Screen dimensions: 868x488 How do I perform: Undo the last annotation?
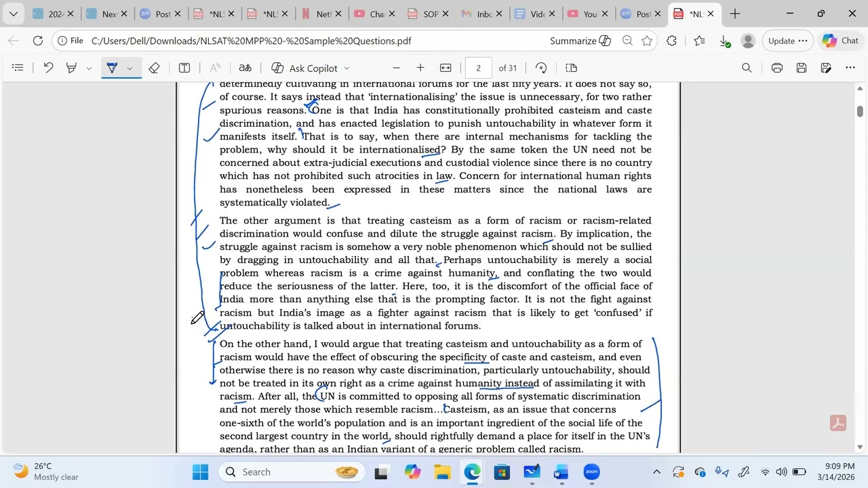48,68
